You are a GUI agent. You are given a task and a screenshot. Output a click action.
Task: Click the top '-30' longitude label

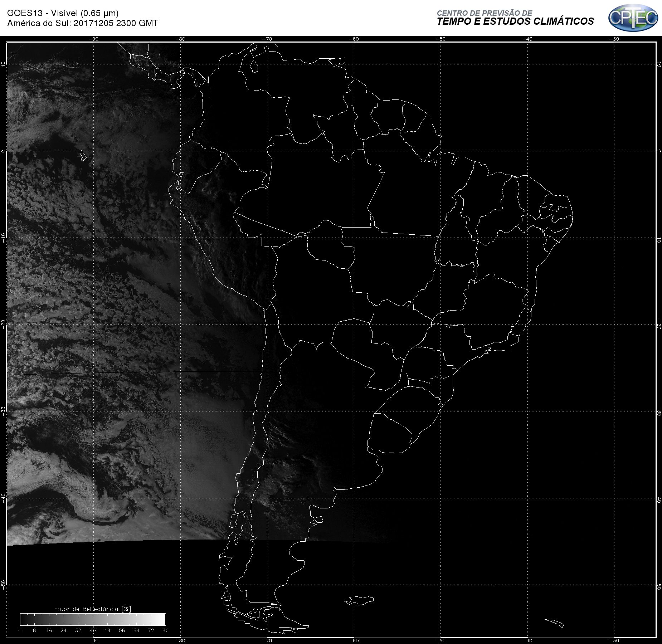point(614,39)
